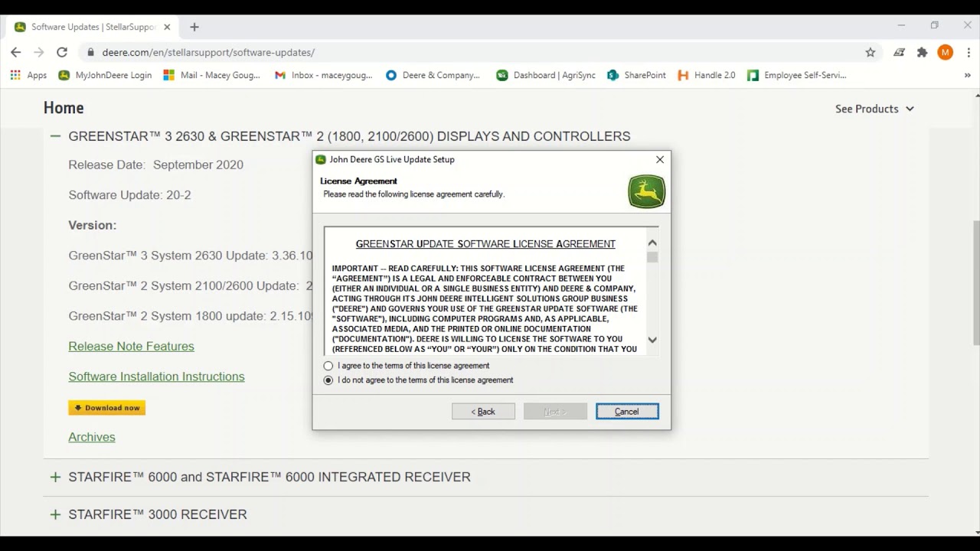Reload the page with refresh icon
The width and height of the screenshot is (980, 551).
(x=62, y=52)
